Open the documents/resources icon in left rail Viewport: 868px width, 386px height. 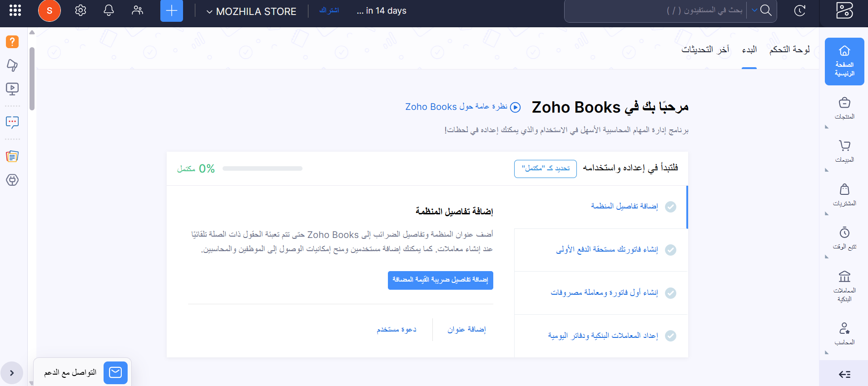12,156
